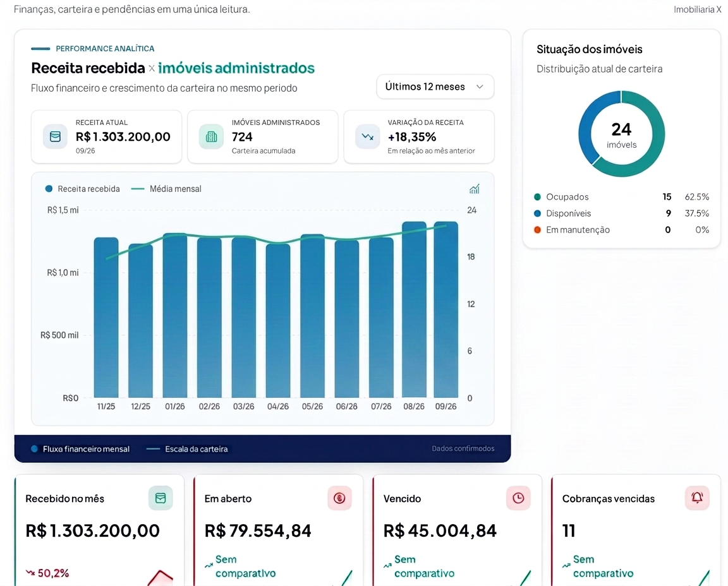The image size is (728, 586).
Task: Click the Cobranças vencidas count 11
Action: click(x=569, y=531)
